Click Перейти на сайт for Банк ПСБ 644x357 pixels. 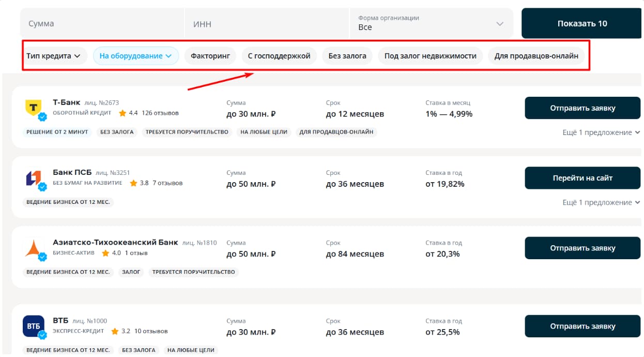(x=582, y=178)
